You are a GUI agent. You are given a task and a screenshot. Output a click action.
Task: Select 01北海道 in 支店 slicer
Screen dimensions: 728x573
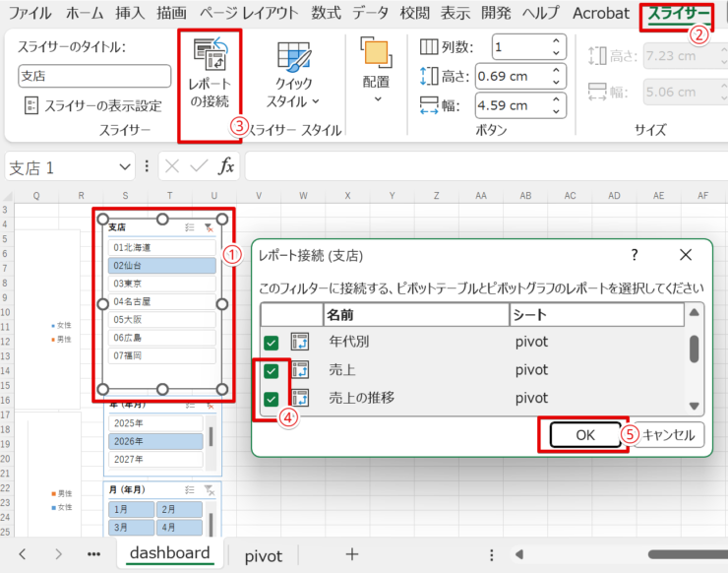pos(162,247)
